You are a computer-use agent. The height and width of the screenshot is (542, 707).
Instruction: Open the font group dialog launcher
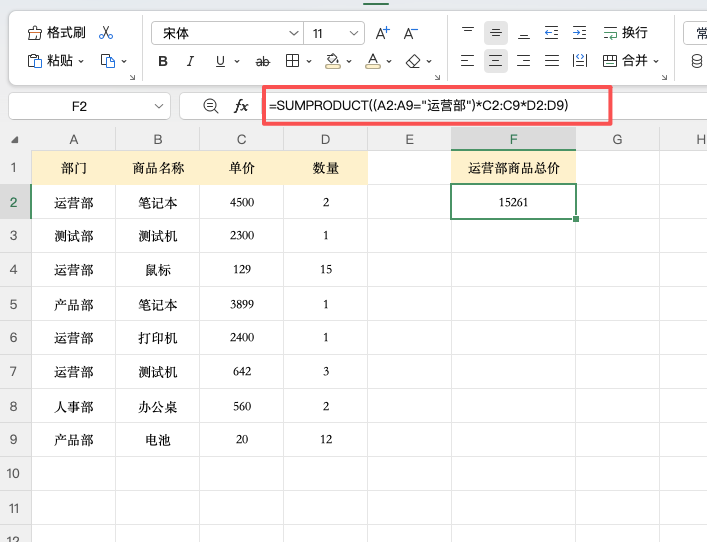click(437, 78)
